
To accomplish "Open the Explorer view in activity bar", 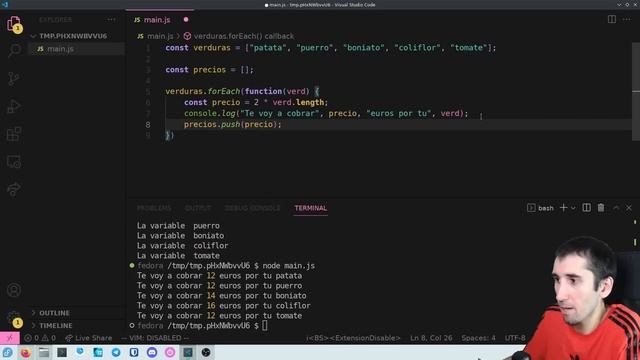I will click(x=14, y=23).
